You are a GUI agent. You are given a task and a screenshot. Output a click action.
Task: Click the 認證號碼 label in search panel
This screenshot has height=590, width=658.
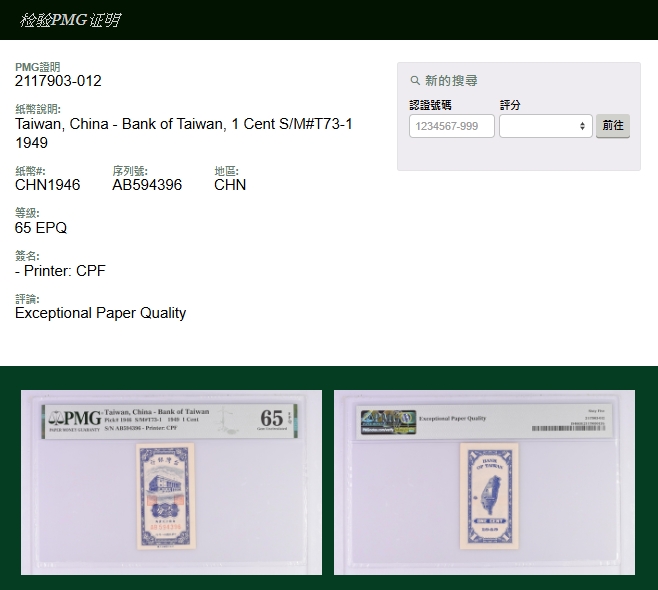coord(430,105)
